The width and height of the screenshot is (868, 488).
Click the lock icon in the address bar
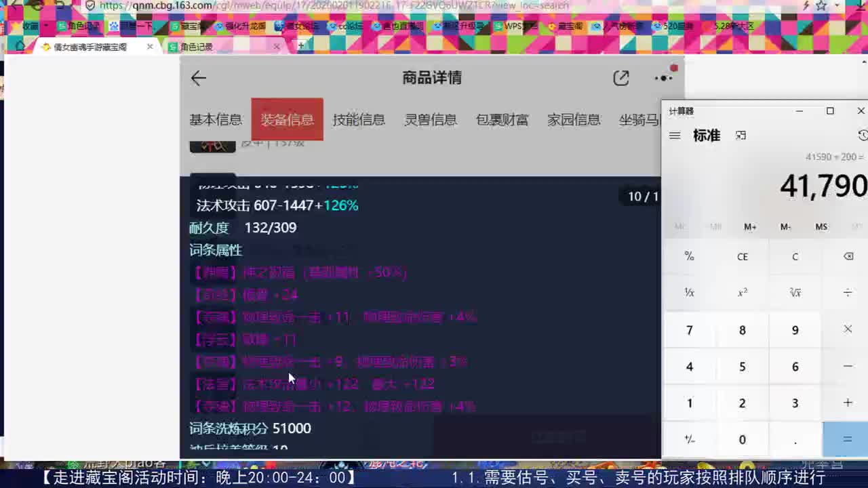pos(89,5)
